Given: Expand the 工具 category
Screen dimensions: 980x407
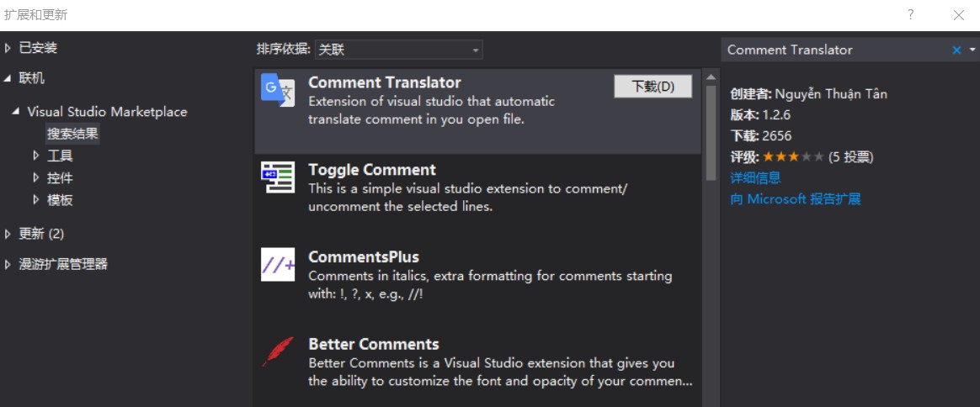Looking at the screenshot, I should (36, 156).
